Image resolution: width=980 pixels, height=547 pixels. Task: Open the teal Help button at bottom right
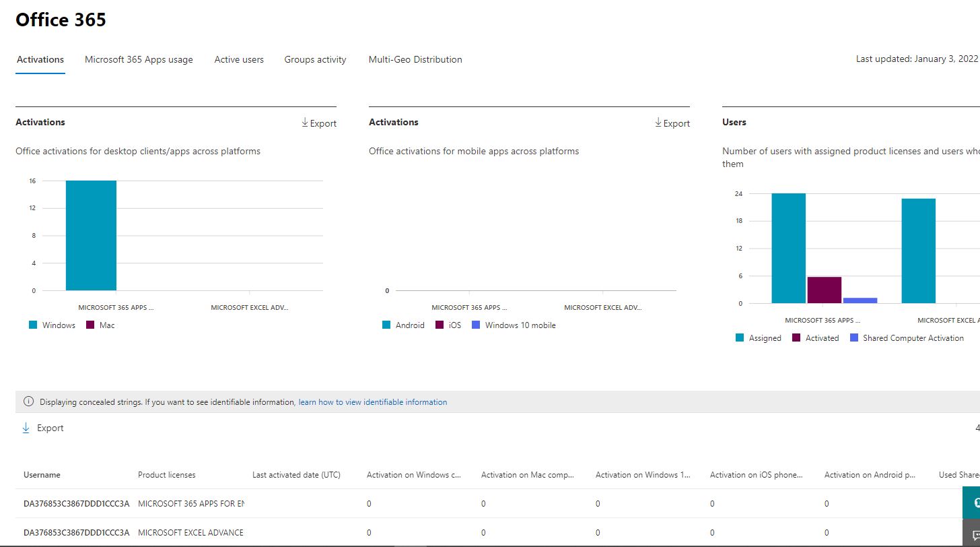coord(976,503)
